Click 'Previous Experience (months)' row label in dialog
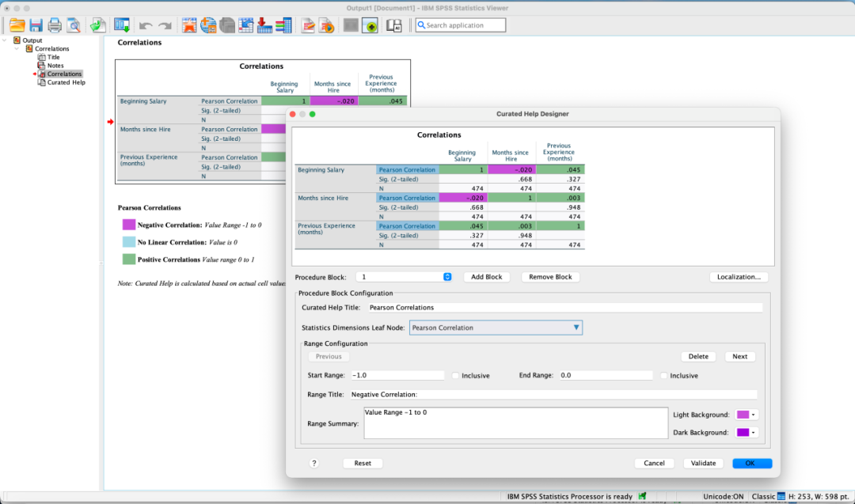Viewport: 855px width, 504px height. pyautogui.click(x=326, y=229)
